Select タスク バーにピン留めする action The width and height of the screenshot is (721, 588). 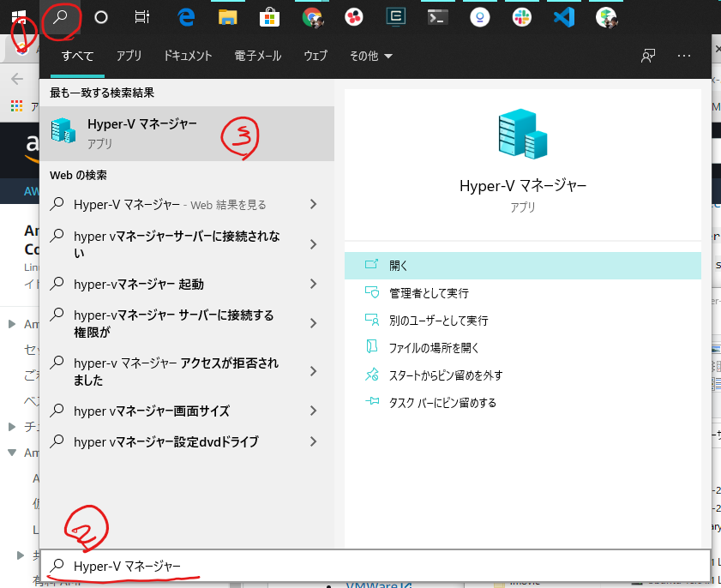pyautogui.click(x=523, y=403)
